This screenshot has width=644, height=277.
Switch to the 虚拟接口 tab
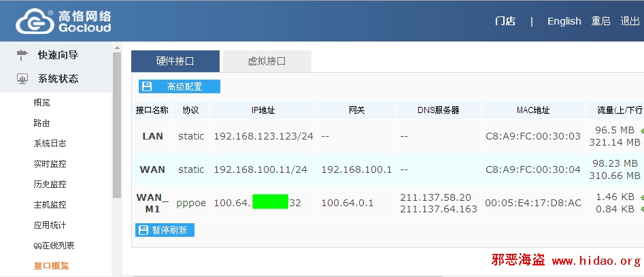(267, 61)
